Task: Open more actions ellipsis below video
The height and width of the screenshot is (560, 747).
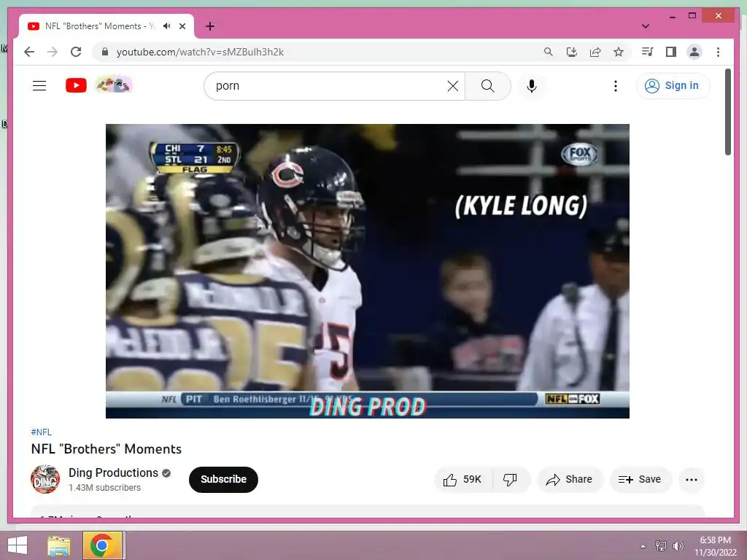Action: coord(692,480)
